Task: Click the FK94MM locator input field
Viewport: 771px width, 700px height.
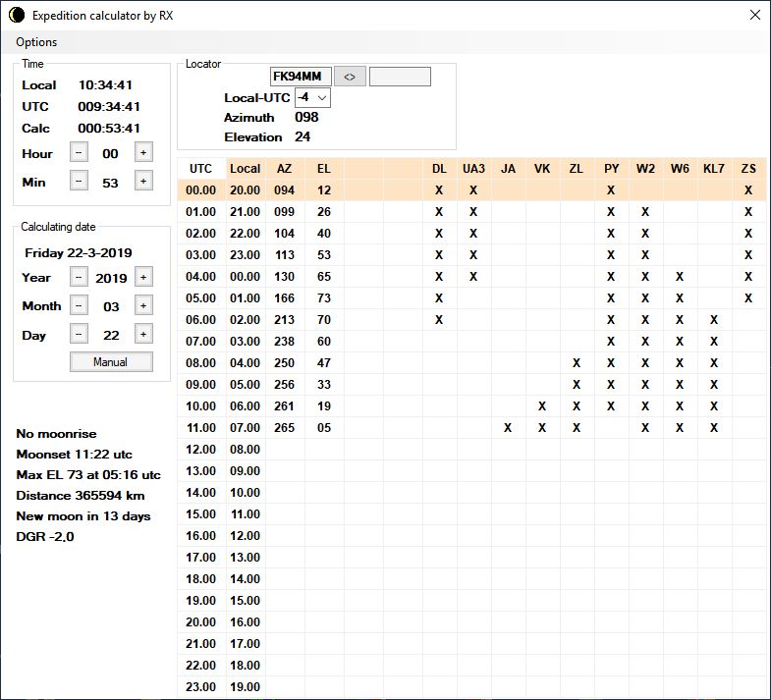Action: pos(300,77)
